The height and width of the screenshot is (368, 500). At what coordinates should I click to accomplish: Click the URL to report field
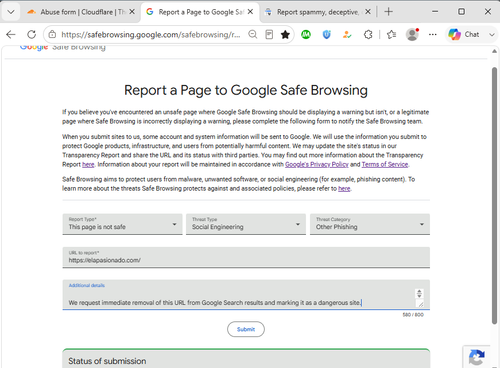[246, 257]
